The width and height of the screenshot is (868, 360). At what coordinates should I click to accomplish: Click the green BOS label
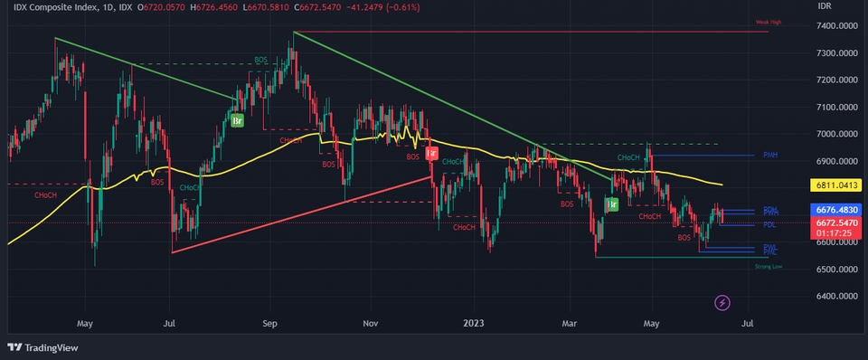click(x=260, y=60)
